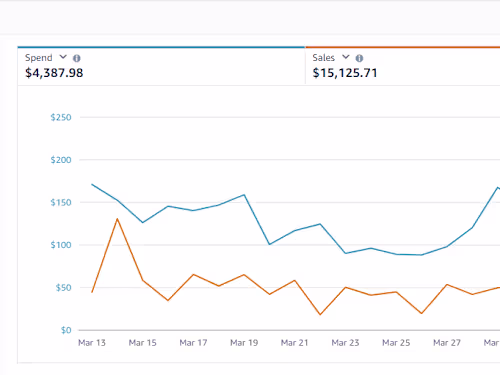Click the Mar 13 axis label
Screen dimensions: 500x375
[92, 343]
